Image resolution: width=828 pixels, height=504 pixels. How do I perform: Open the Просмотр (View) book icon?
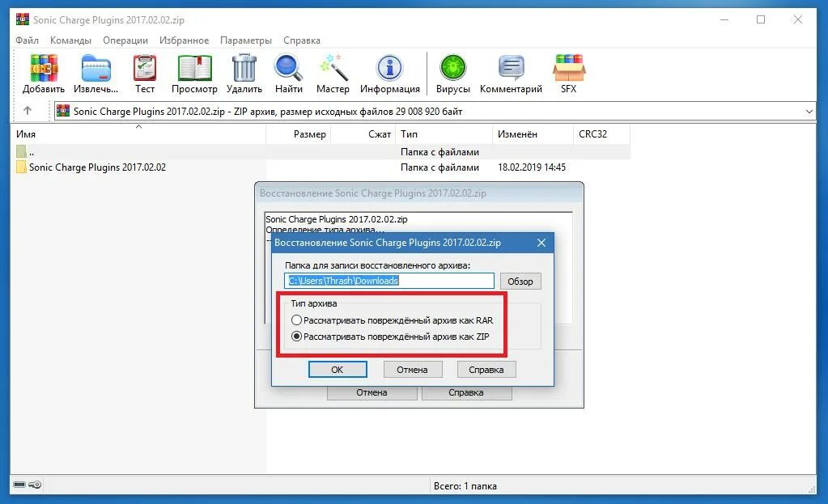194,68
